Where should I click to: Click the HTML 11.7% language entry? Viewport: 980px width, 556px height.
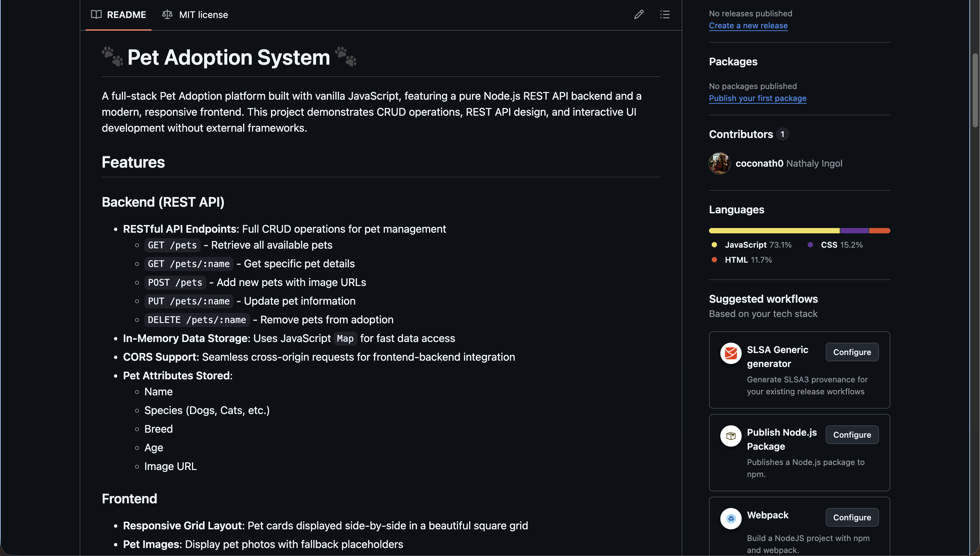pyautogui.click(x=748, y=260)
